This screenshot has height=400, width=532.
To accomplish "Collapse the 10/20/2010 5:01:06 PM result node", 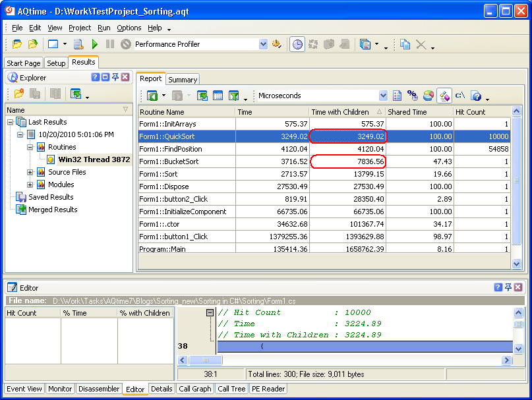I will tap(20, 134).
